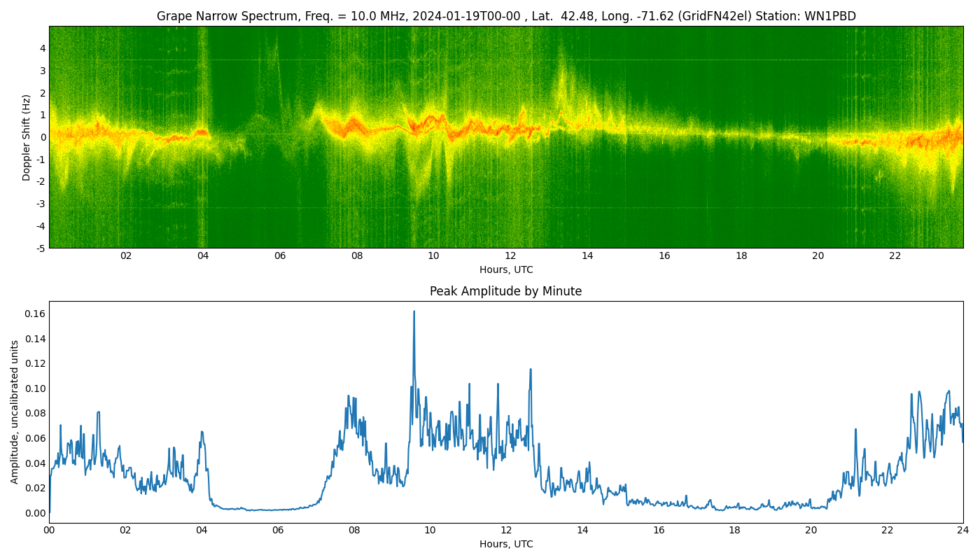Select hour 22 tick under the spectrogram
Screen dimensions: 980x560
click(895, 256)
